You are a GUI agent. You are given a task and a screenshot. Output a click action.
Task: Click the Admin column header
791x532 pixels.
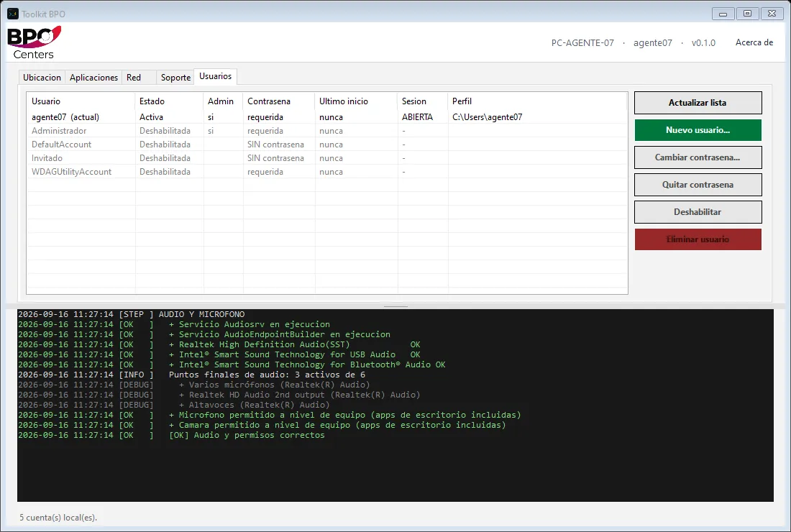(224, 101)
